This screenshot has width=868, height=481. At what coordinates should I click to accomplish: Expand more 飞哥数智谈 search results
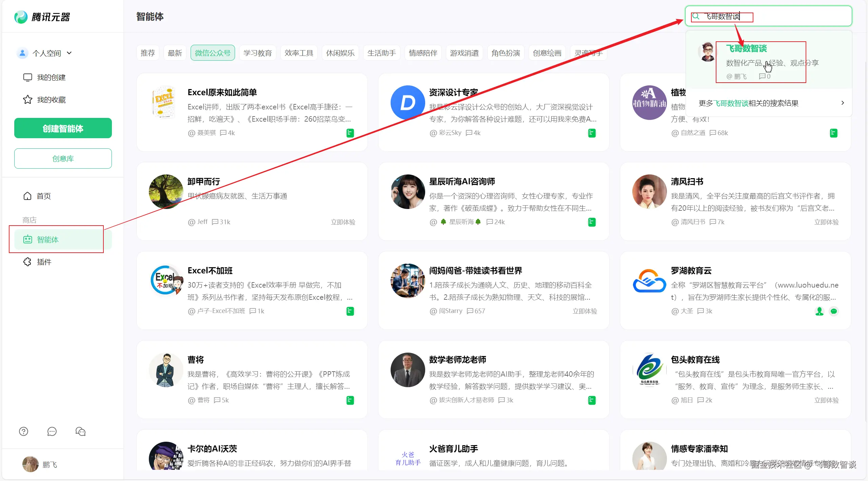770,103
